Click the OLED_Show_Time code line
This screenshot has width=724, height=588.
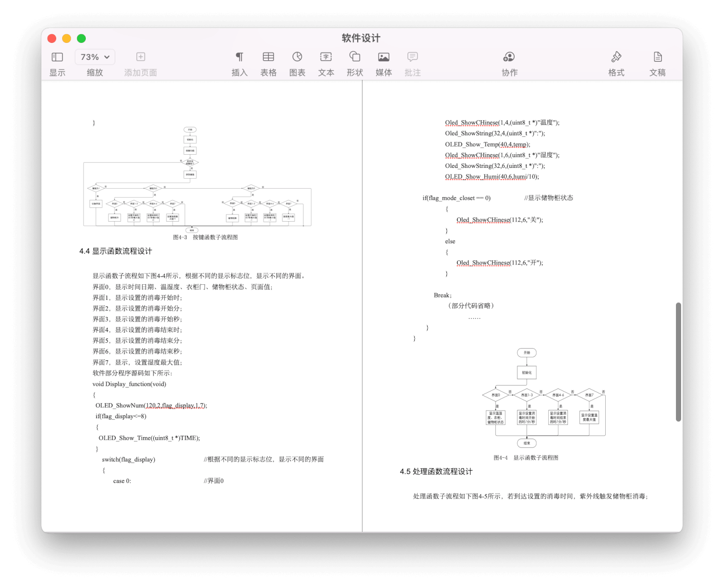(x=149, y=438)
